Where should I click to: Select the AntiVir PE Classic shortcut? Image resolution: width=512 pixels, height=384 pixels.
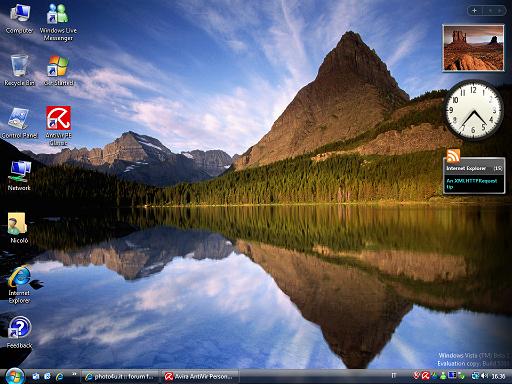[58, 126]
